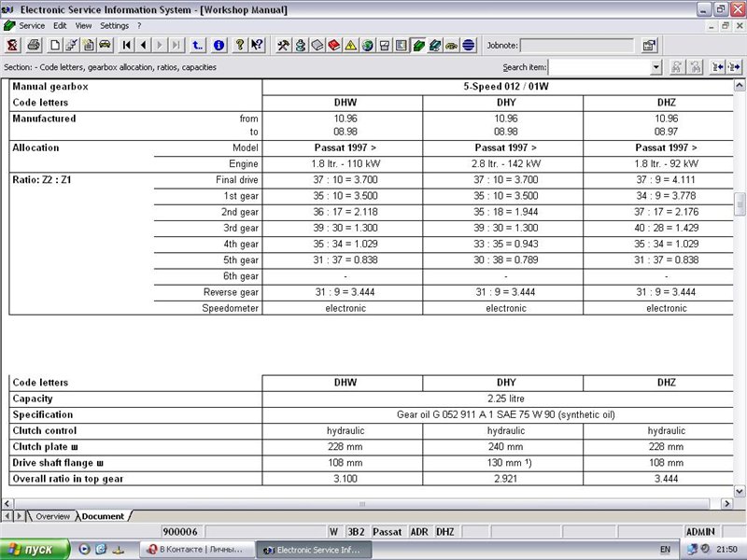The width and height of the screenshot is (747, 560).
Task: Click the olive car outline icon
Action: pyautogui.click(x=452, y=45)
